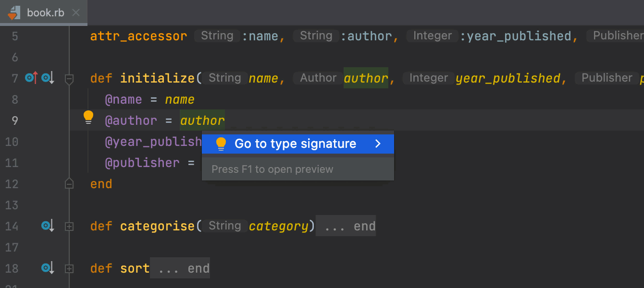Expand the folded sort method
Viewport: 644px width, 288px height.
69,268
